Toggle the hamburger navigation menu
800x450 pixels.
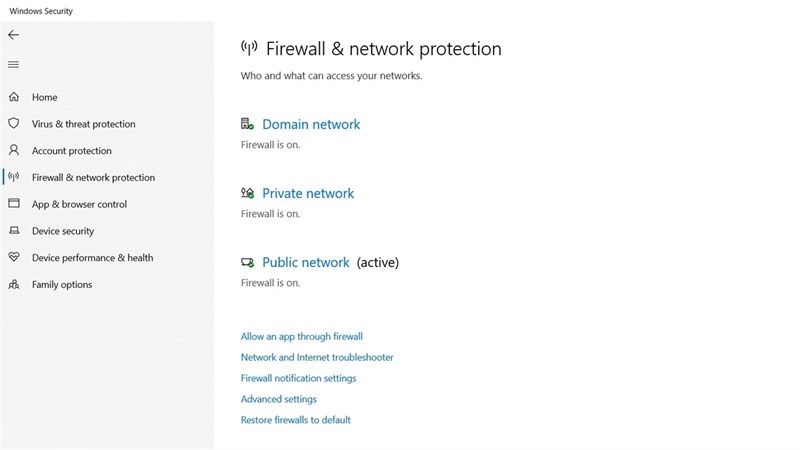click(14, 65)
